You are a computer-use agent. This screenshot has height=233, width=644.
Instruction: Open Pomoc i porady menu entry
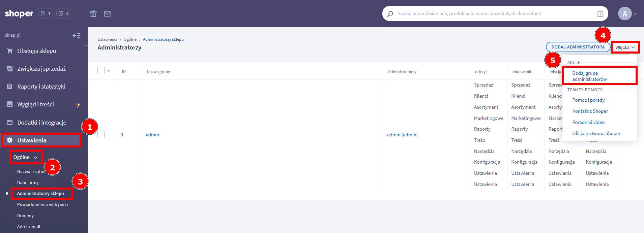[x=588, y=100]
